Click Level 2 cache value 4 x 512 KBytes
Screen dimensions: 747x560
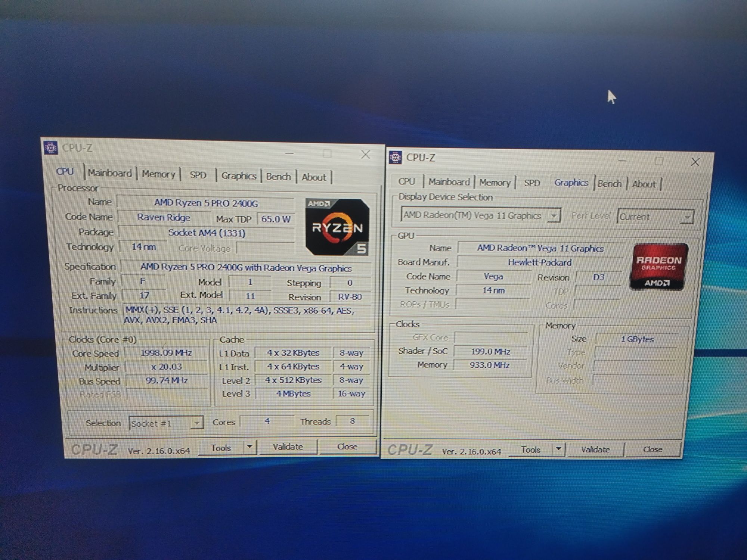click(x=293, y=380)
